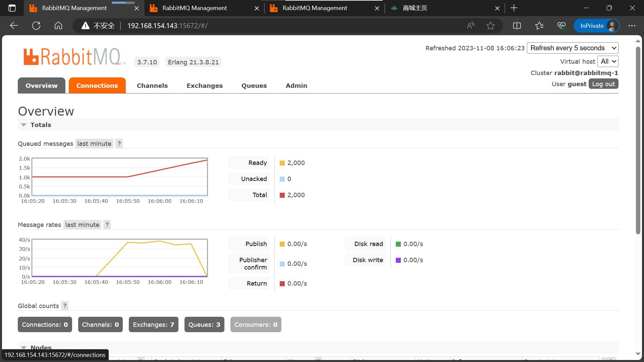644x362 pixels.
Task: Click the Total red color swatch
Action: 282,195
